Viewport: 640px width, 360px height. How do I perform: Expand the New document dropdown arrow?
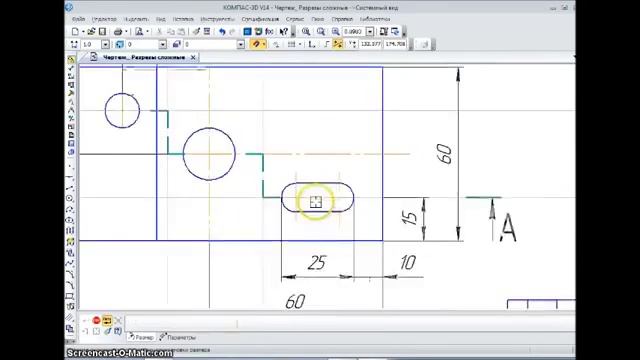coord(83,31)
